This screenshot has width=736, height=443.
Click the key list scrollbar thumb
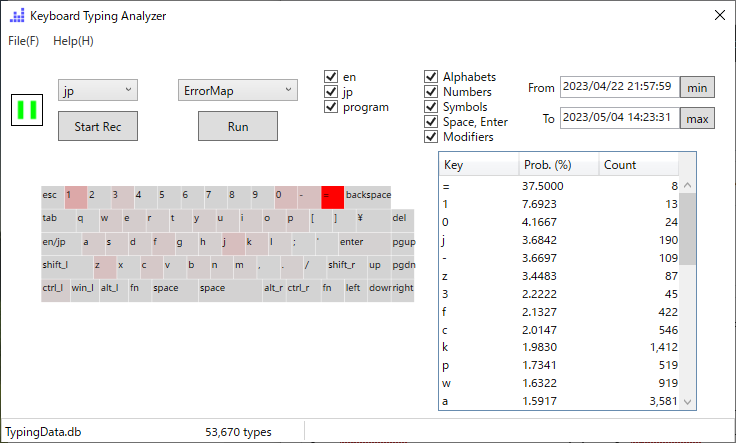688,229
